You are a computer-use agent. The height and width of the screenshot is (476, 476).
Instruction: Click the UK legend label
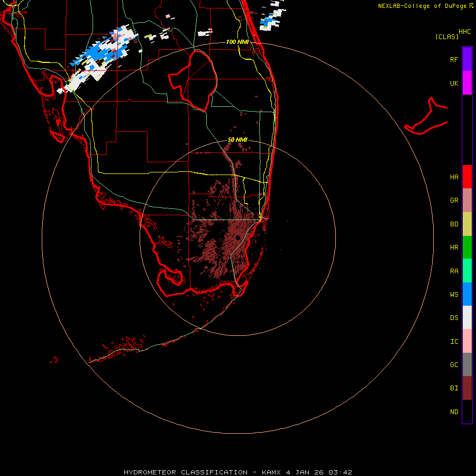[454, 83]
